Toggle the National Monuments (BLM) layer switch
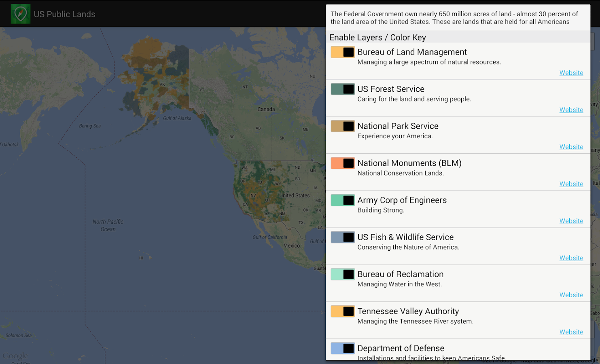 [343, 163]
